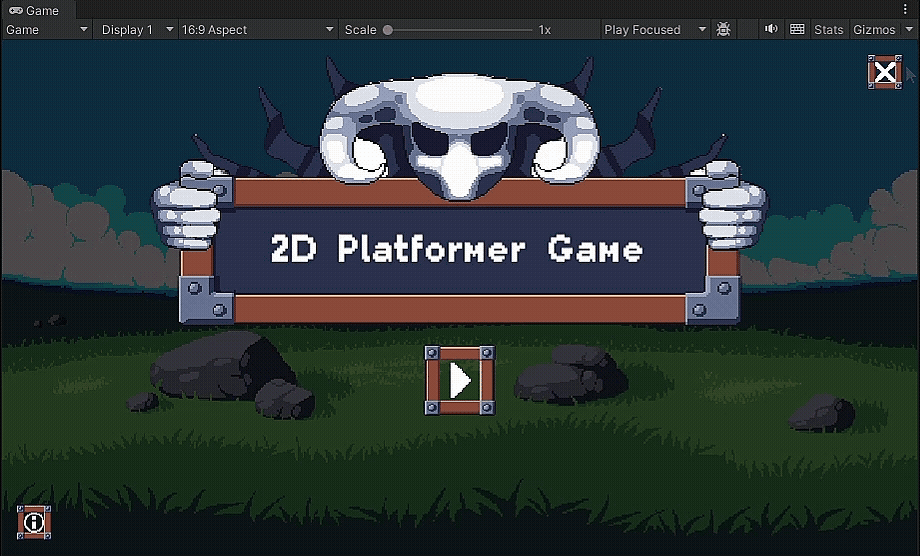
Task: Click the gamepad icon on Game tab
Action: [x=15, y=10]
